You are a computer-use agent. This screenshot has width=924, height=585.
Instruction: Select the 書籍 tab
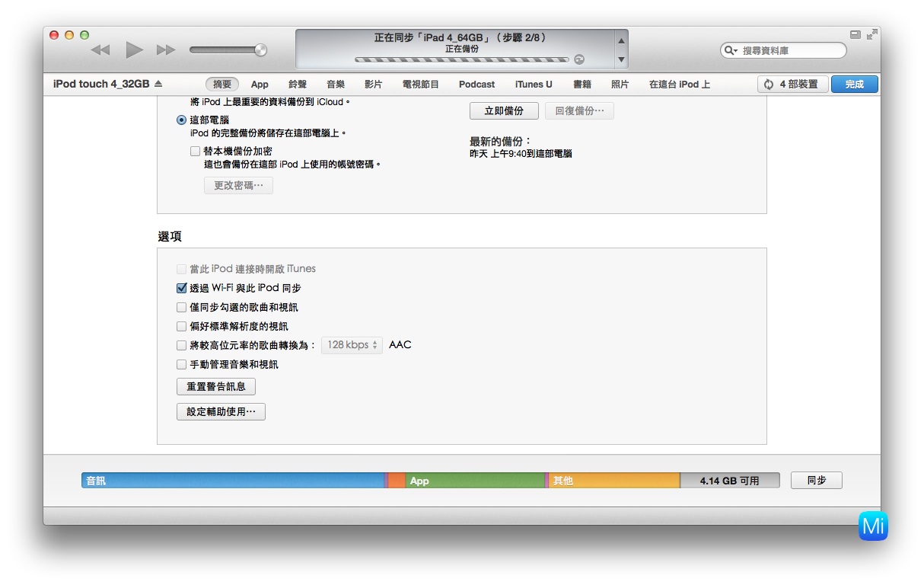[x=582, y=85]
